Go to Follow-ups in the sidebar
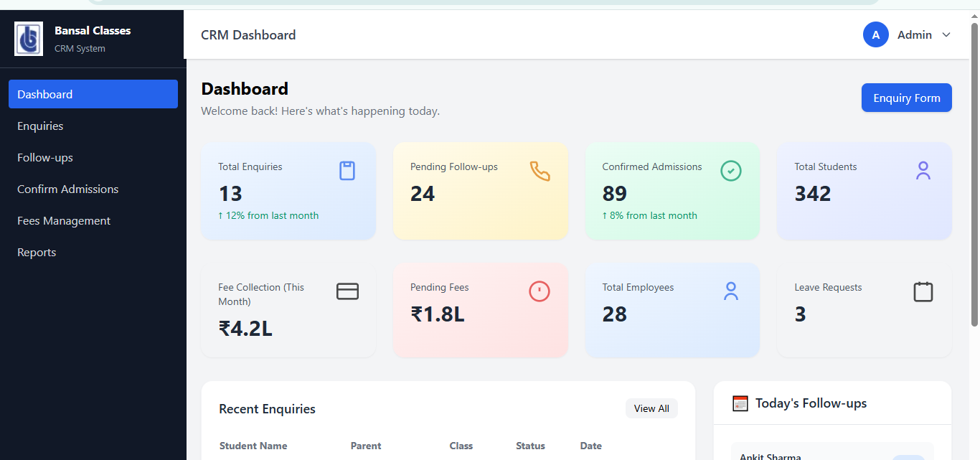Viewport: 980px width, 460px height. (45, 158)
